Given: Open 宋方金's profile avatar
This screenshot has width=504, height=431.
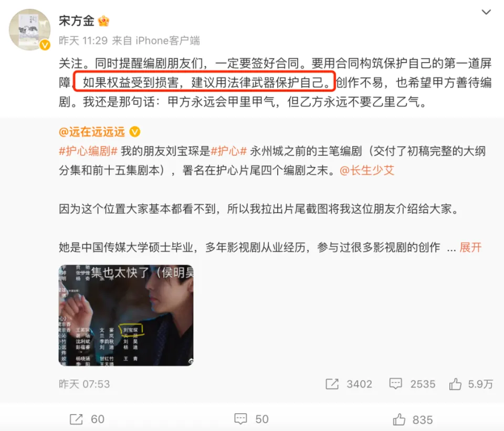Looking at the screenshot, I should [x=29, y=29].
